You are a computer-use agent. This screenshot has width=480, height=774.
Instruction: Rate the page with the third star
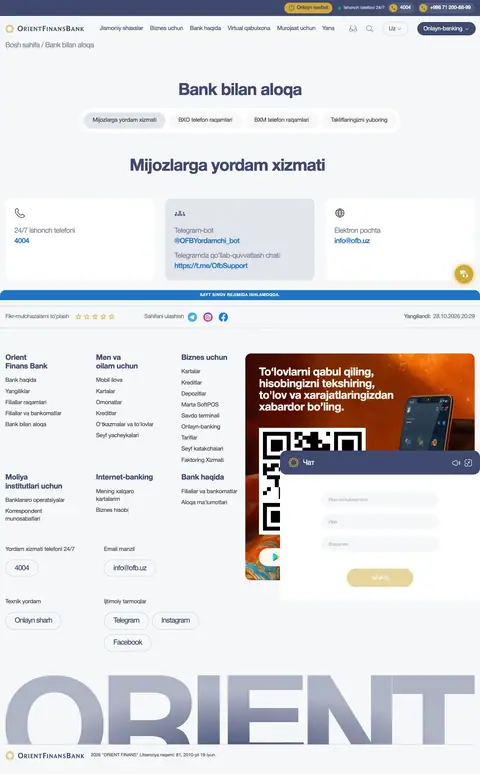click(x=95, y=317)
